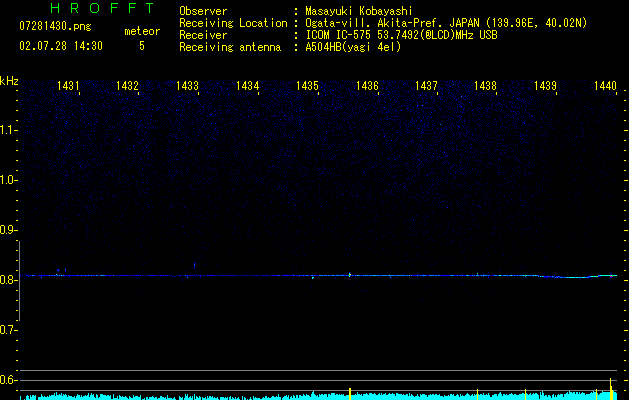
Task: Click the 0.9 kHz axis label
Action: coord(8,230)
